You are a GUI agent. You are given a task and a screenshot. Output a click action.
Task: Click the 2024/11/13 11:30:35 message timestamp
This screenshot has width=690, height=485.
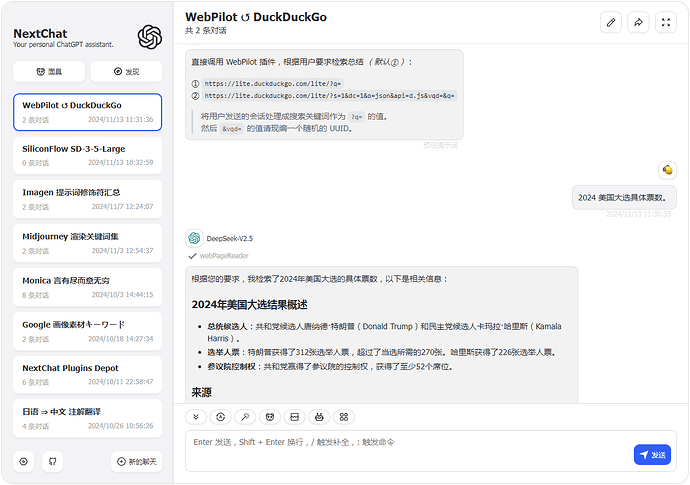(x=639, y=214)
